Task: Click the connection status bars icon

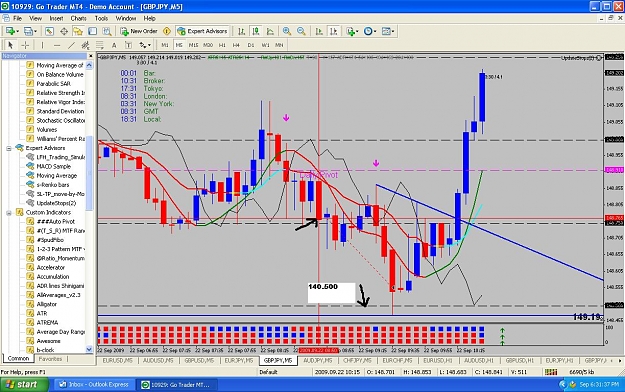Action: click(551, 372)
